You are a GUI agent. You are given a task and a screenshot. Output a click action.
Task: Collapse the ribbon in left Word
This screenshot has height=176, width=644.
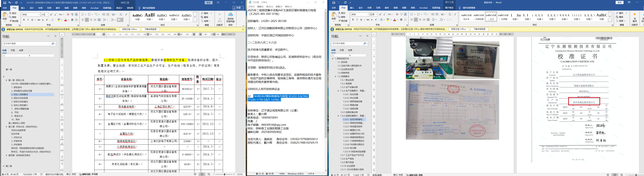(243, 25)
